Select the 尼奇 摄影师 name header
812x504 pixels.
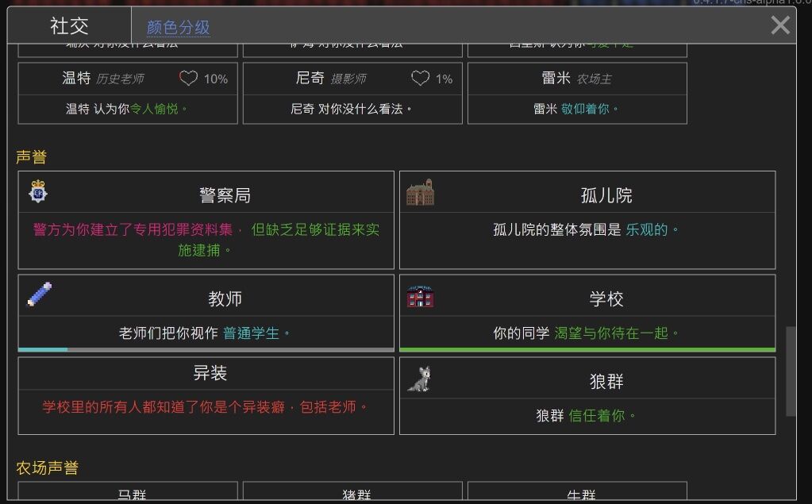point(330,79)
